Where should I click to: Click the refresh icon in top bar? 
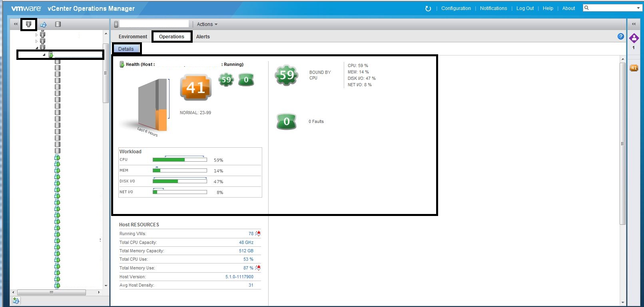[x=428, y=8]
